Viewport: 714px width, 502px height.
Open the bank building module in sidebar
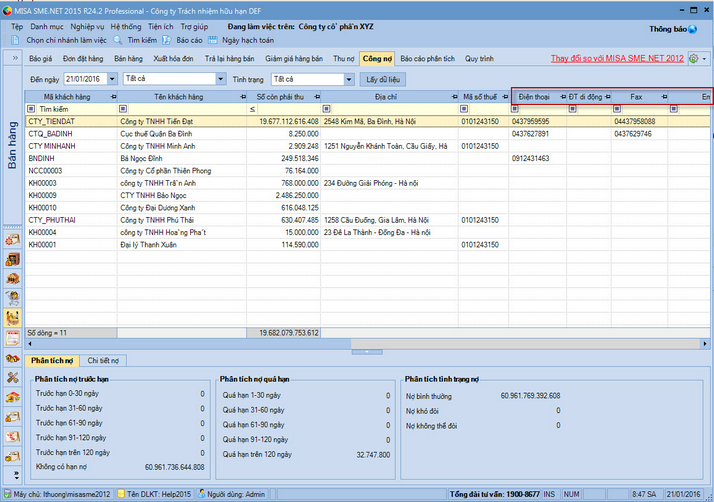13,279
